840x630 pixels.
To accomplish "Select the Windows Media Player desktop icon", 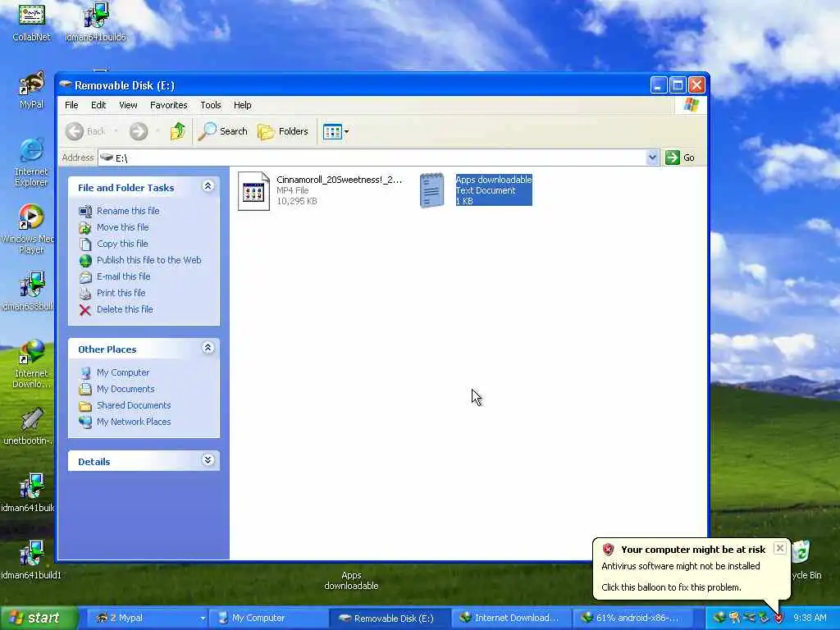I will (x=30, y=229).
